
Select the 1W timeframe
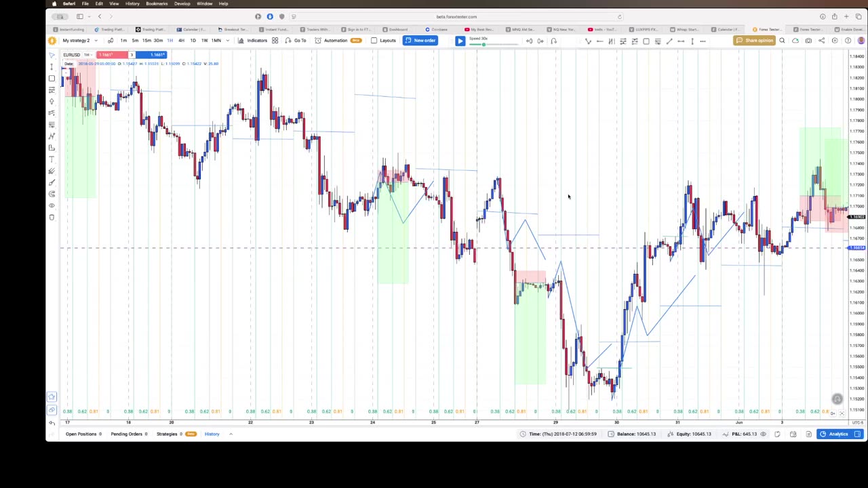(x=204, y=41)
